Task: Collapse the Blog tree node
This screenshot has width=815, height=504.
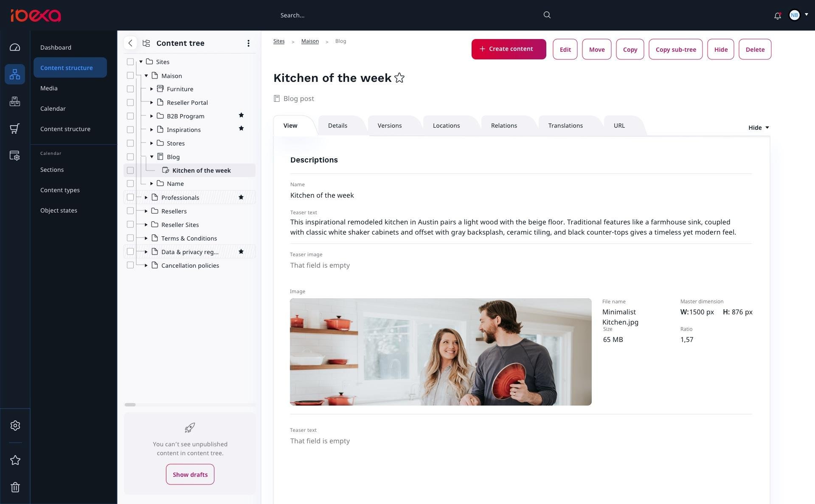Action: pyautogui.click(x=152, y=157)
